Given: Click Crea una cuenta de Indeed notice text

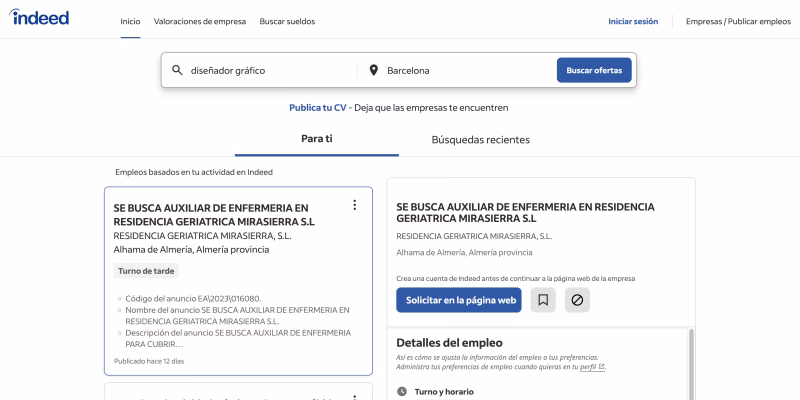Looking at the screenshot, I should click(x=515, y=279).
